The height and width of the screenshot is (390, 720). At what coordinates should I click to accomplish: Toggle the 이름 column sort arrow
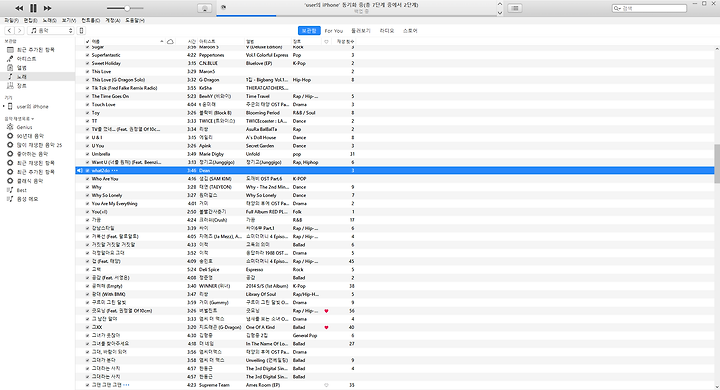click(x=162, y=41)
